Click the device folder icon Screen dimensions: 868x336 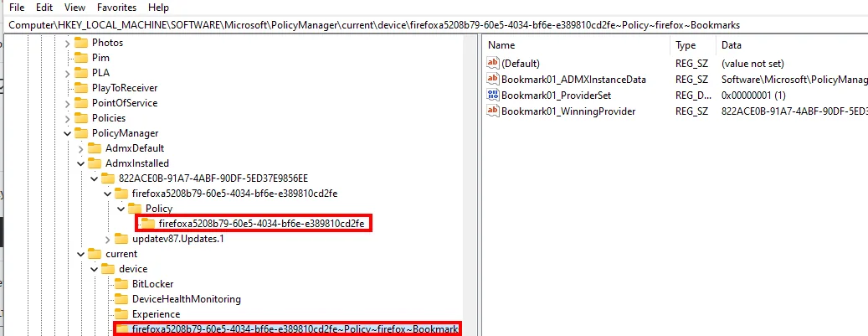click(108, 269)
